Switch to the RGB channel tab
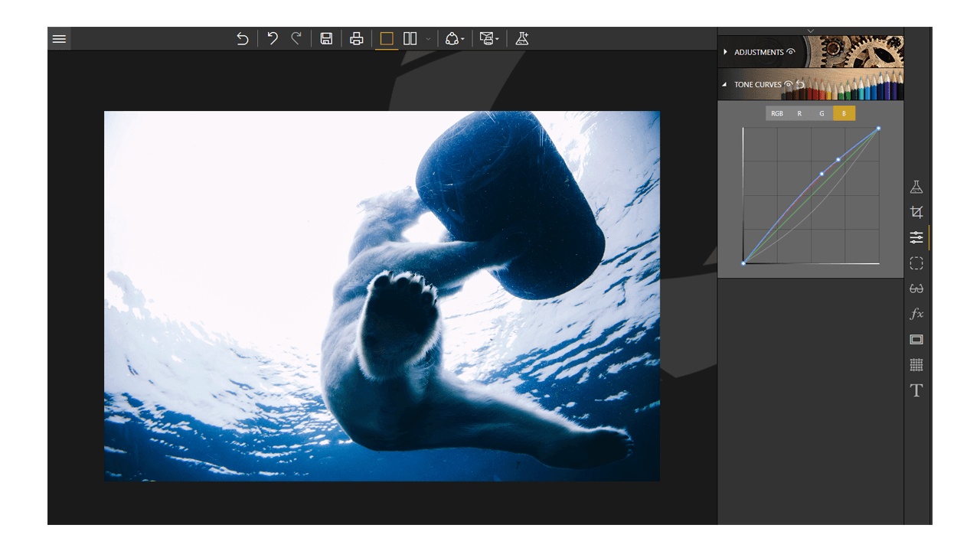This screenshot has width=980, height=551. point(777,112)
